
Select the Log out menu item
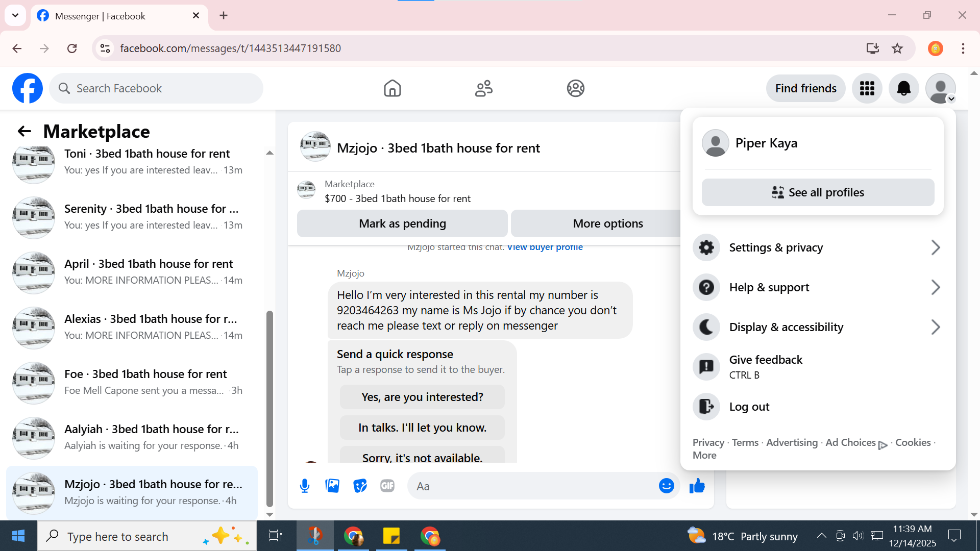coord(818,407)
